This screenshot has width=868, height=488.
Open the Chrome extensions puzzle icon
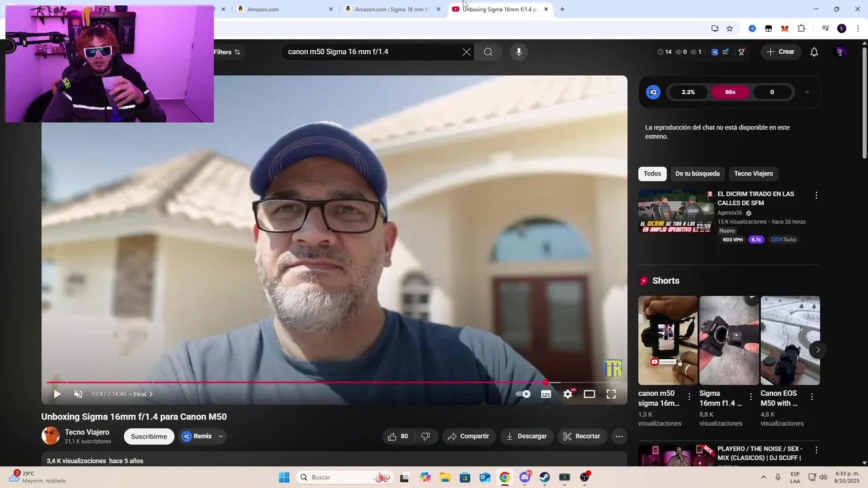[x=802, y=28]
